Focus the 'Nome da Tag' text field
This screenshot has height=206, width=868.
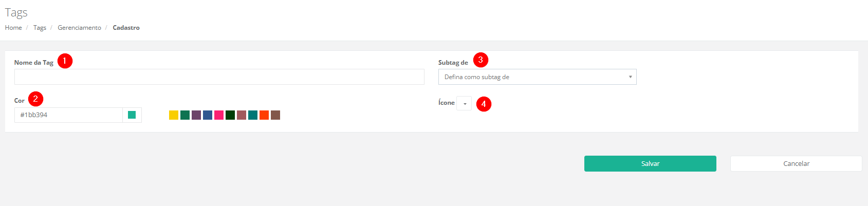[x=219, y=77]
